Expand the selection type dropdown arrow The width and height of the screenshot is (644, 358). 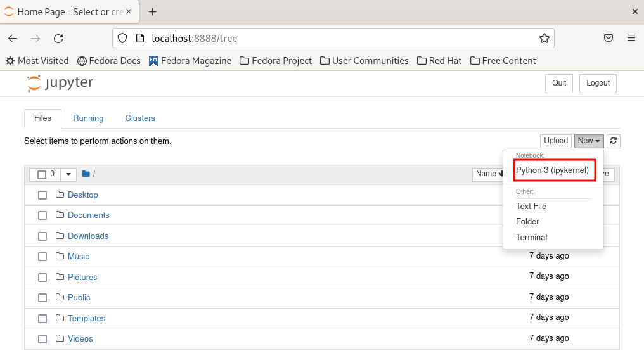click(68, 174)
